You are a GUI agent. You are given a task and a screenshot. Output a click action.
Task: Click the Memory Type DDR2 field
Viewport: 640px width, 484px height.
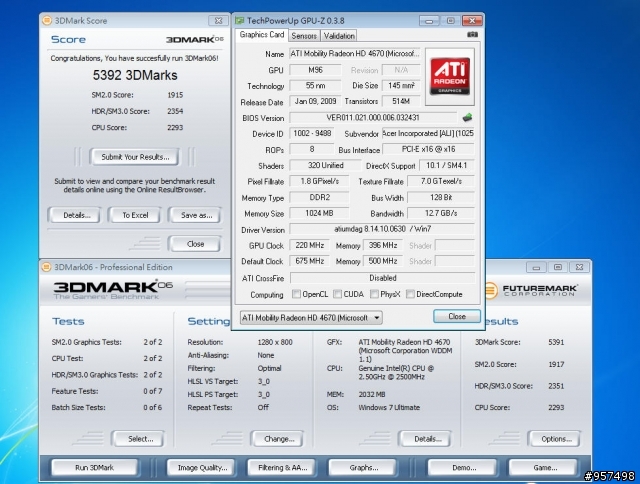(319, 198)
